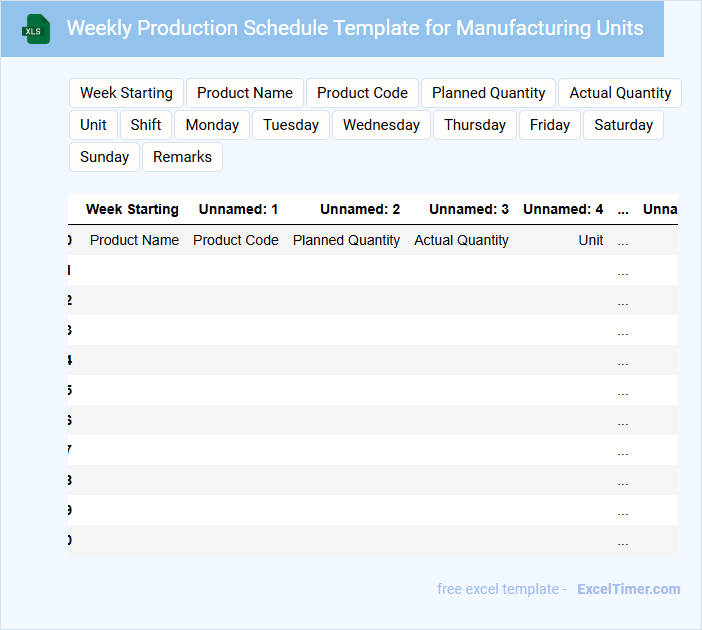Choose the Thursday tag
Image resolution: width=702 pixels, height=630 pixels.
click(475, 125)
